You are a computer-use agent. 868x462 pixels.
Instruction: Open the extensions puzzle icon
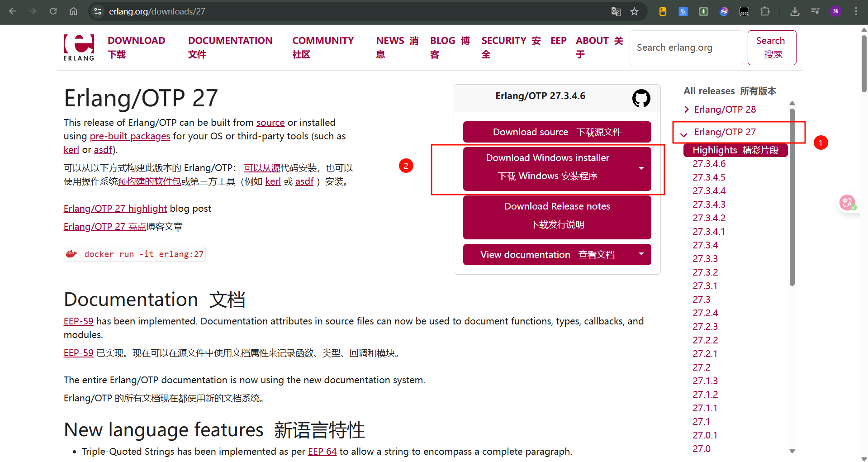tap(765, 11)
